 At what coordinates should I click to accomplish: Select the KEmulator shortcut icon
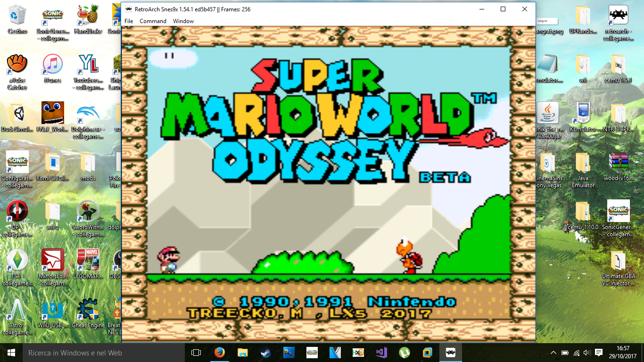click(583, 117)
